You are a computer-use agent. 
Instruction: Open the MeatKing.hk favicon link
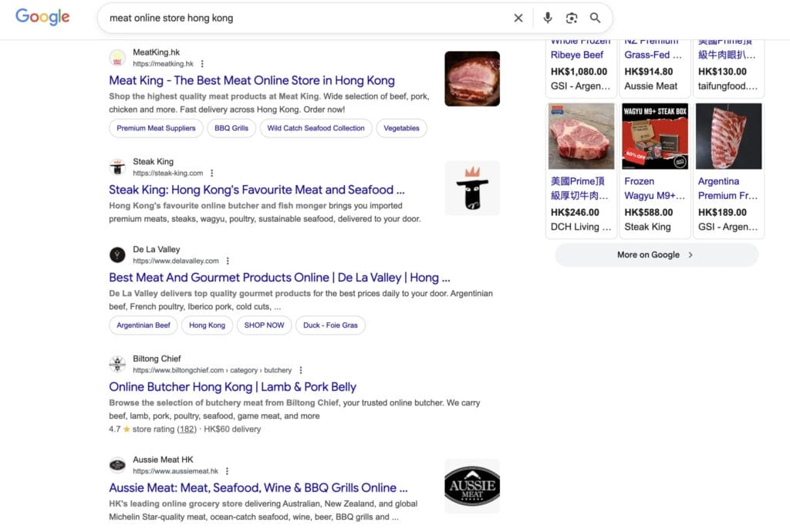(117, 58)
